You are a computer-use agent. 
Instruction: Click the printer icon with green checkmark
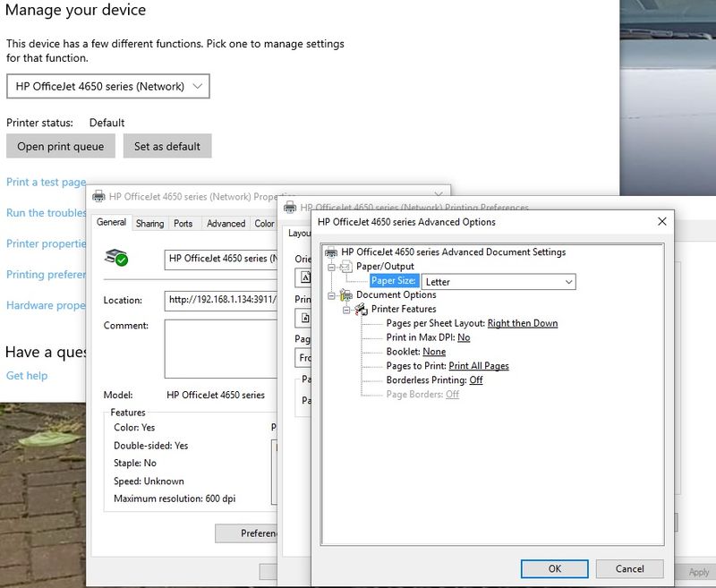coord(116,258)
